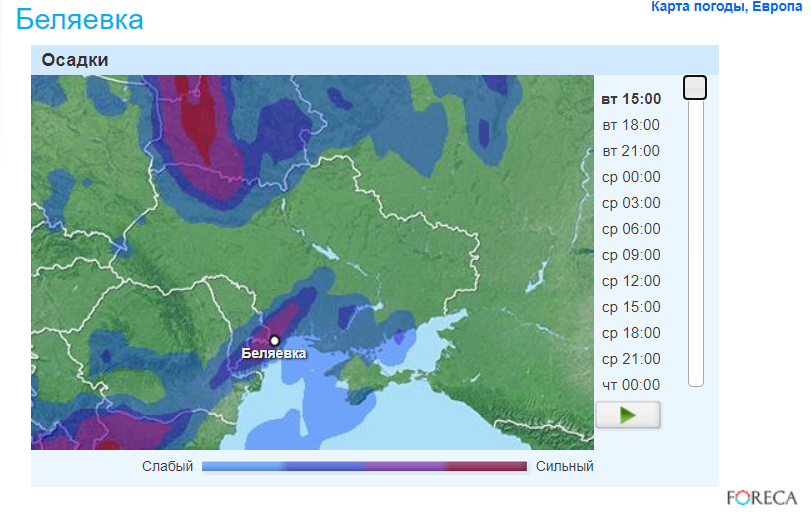
Task: Select forecast time ср 03:00
Action: (631, 203)
